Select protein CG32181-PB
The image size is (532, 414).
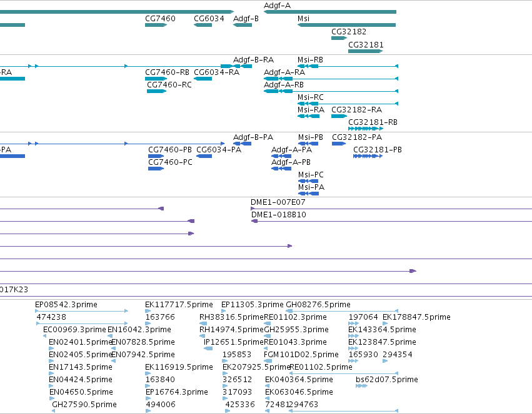[x=378, y=150]
